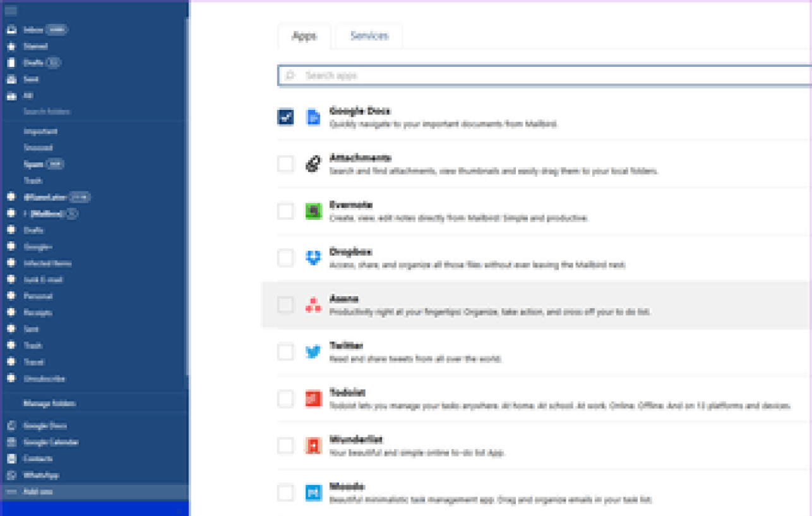Click the Todoist app icon
Screen dimensions: 812x516
(x=313, y=399)
